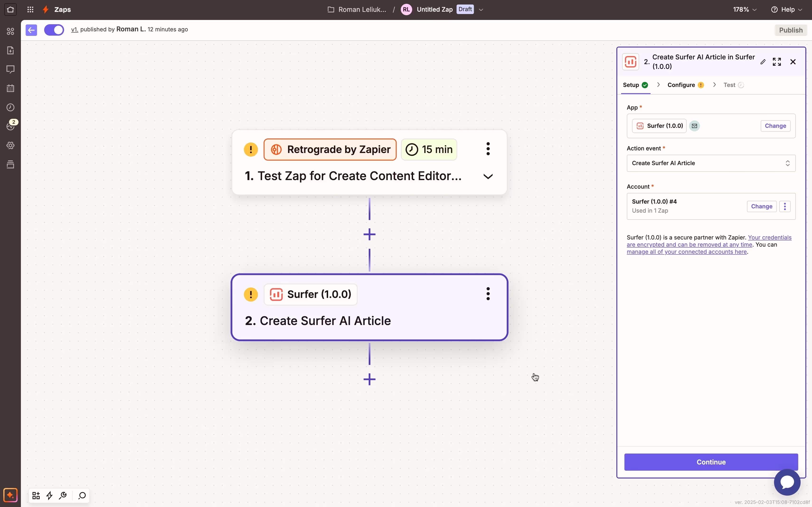The width and height of the screenshot is (812, 507).
Task: Open the Roman Leliuk folder breadcrumb
Action: [357, 10]
